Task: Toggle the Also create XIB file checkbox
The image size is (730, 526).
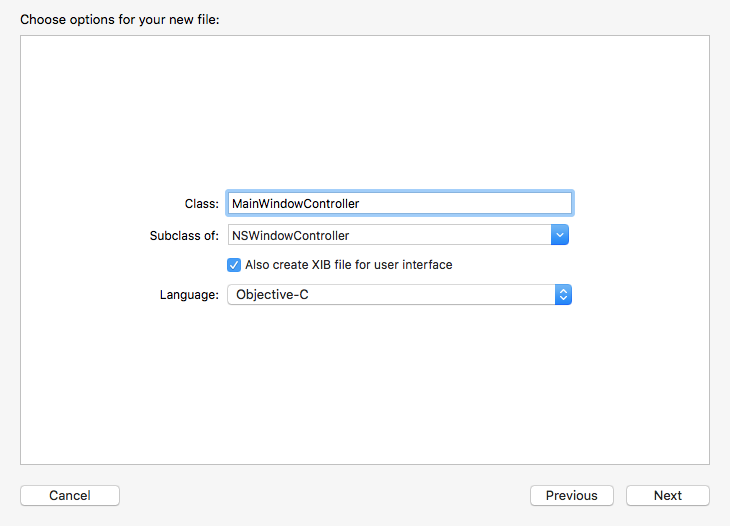Action: [x=234, y=265]
